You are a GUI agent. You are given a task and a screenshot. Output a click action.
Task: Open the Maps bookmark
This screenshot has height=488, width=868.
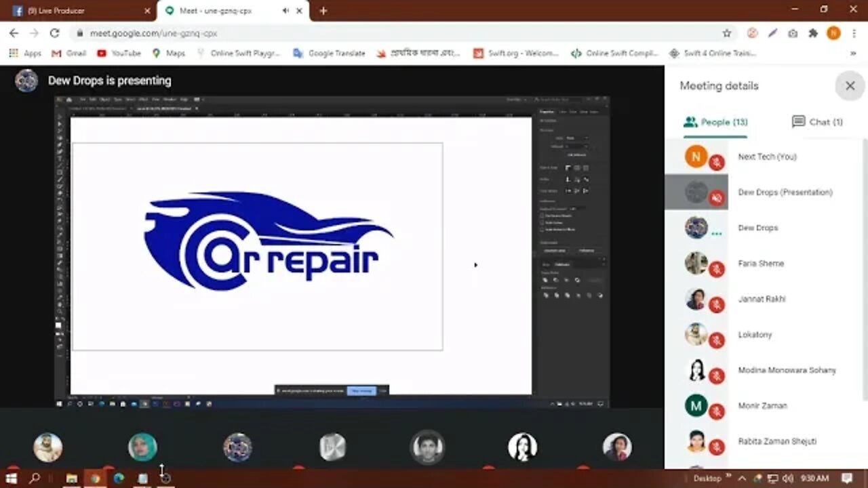pos(168,53)
